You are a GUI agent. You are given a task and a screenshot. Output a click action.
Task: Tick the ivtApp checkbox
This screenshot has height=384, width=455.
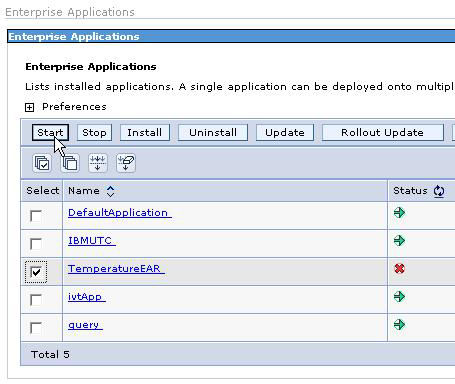(36, 300)
